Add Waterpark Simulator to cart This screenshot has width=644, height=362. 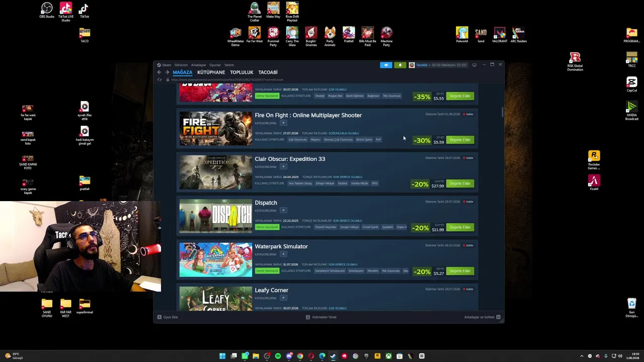(460, 271)
